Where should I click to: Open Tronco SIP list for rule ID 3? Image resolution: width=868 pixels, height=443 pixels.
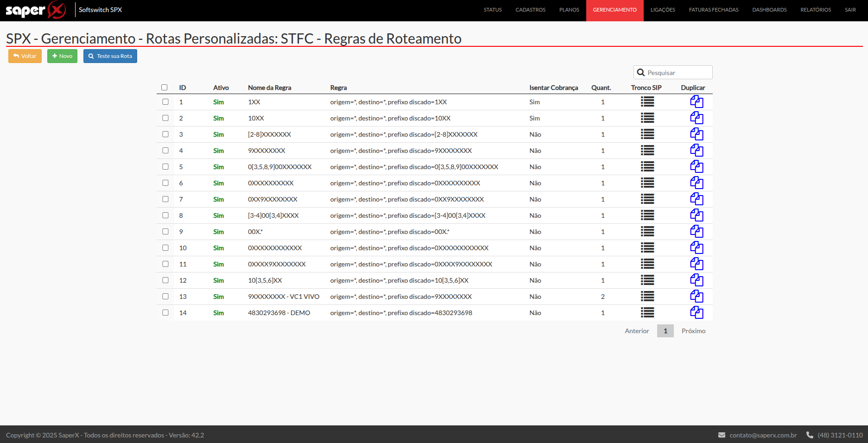click(647, 134)
